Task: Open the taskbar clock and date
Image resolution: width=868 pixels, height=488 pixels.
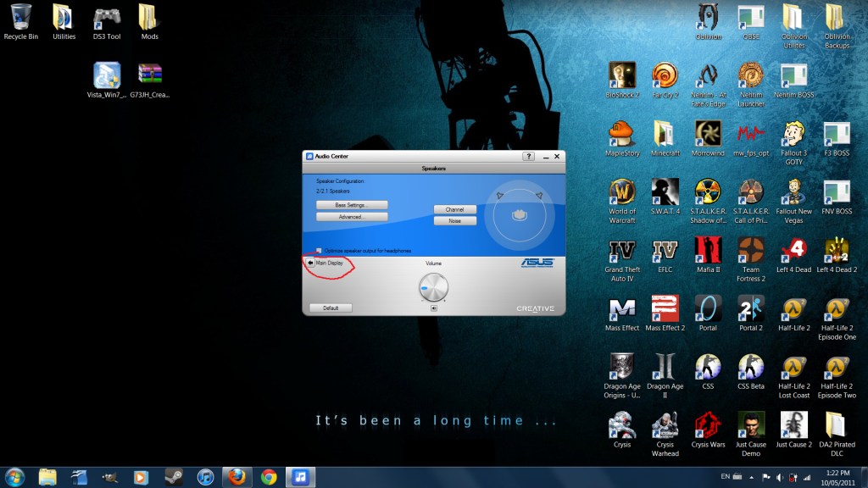Action: [837, 478]
